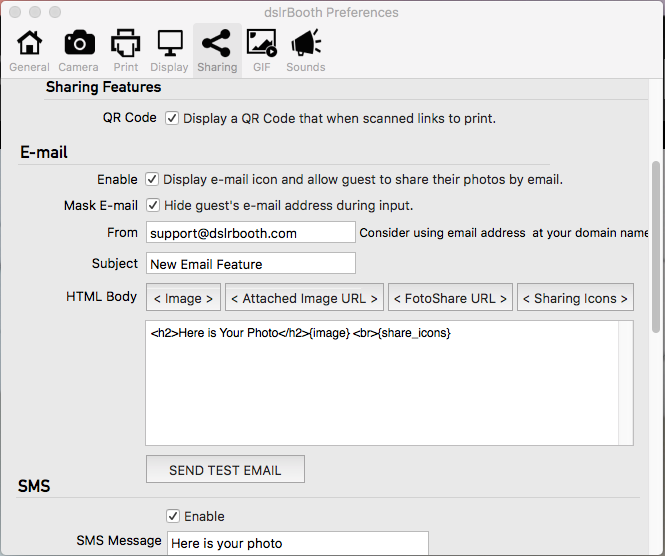The height and width of the screenshot is (556, 665).
Task: Switch to the Print tab label
Action: pos(126,67)
